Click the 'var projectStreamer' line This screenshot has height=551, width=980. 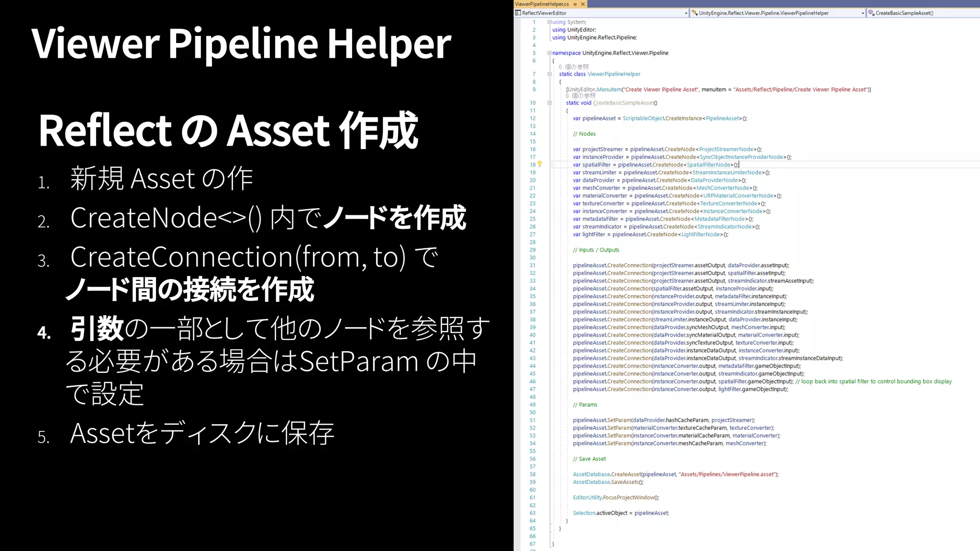[x=667, y=149]
